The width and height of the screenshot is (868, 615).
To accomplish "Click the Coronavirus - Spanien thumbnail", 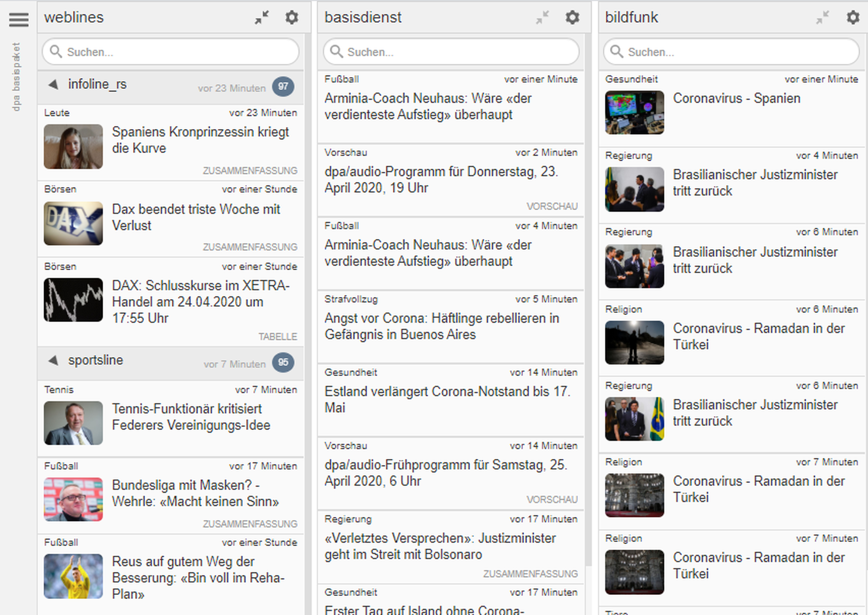I will [634, 113].
